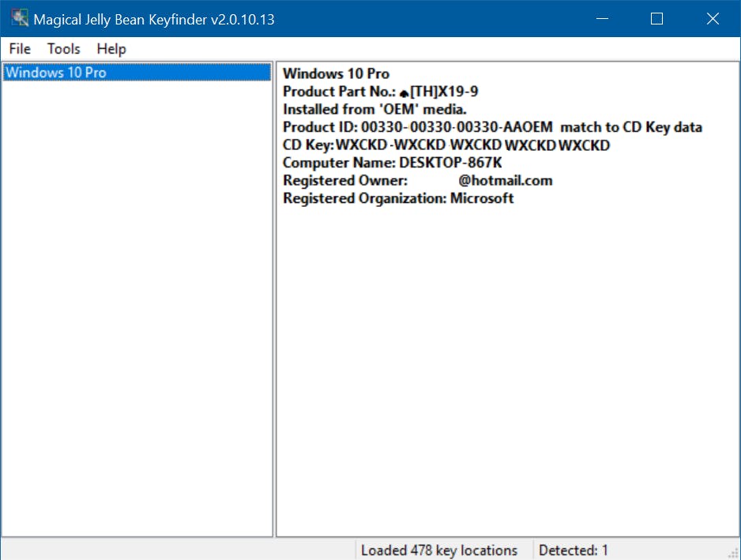
Task: Click the "Installed from 'OEM' media." line
Action: tap(374, 109)
